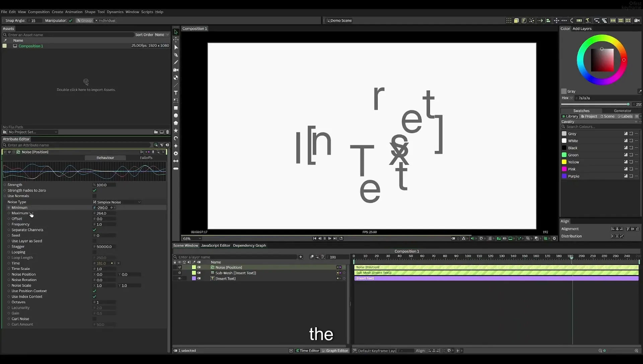Toggle Separate Channels checkbox
Image resolution: width=643 pixels, height=364 pixels.
click(94, 230)
